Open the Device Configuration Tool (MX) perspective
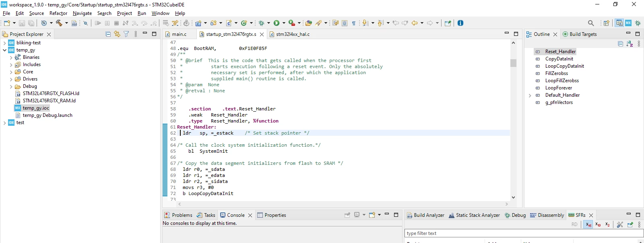644x243 pixels. pyautogui.click(x=628, y=23)
